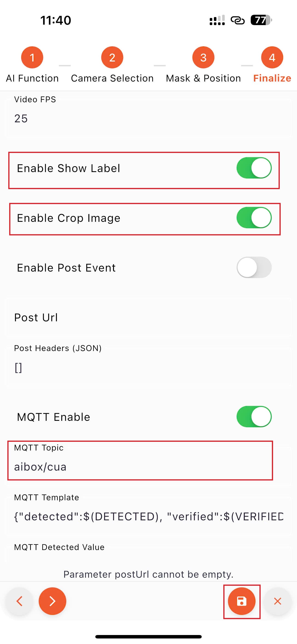Go back with left chevron button

[20, 601]
